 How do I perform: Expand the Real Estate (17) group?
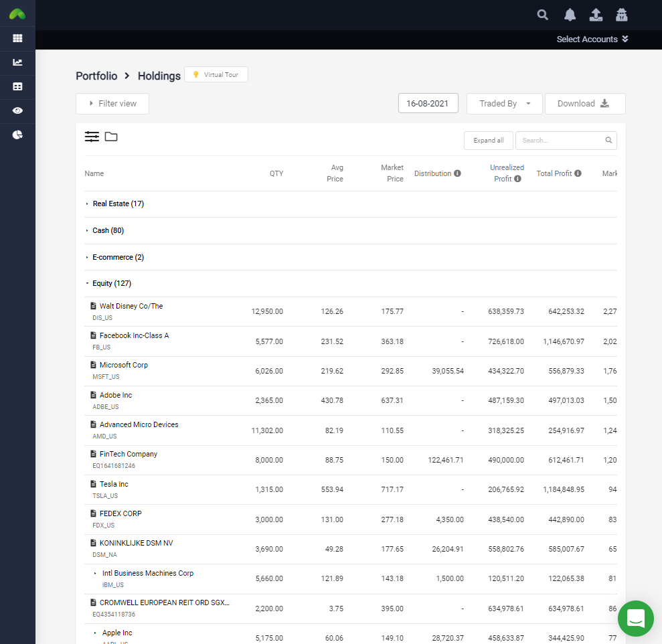point(87,204)
